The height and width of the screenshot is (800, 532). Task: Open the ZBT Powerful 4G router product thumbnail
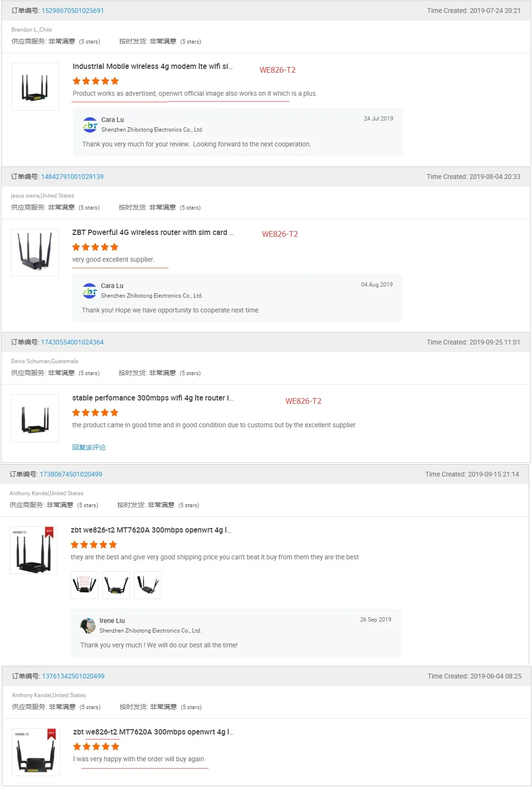[35, 253]
